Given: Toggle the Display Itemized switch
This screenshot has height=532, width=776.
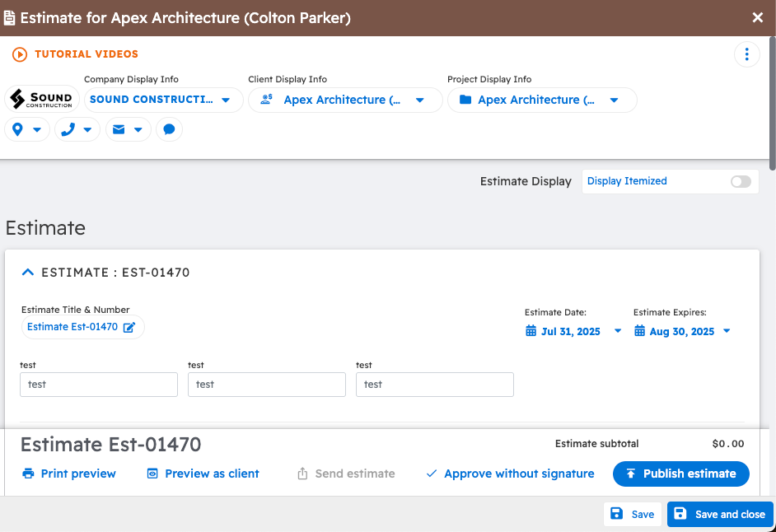Looking at the screenshot, I should pos(741,182).
